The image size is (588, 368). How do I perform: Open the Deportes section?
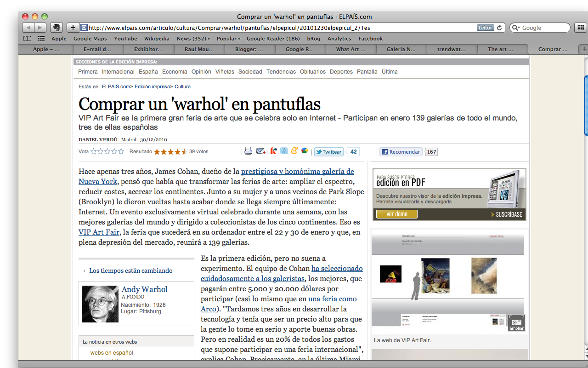341,72
